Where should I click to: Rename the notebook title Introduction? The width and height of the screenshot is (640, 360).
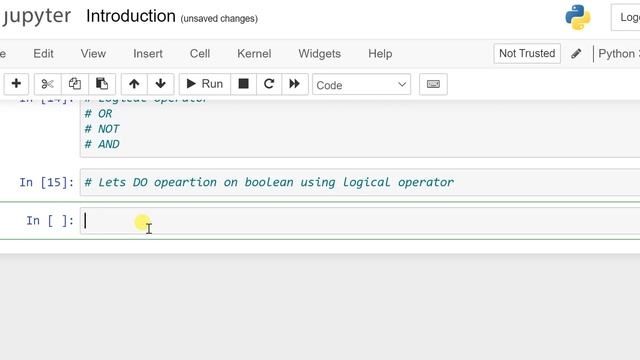131,16
